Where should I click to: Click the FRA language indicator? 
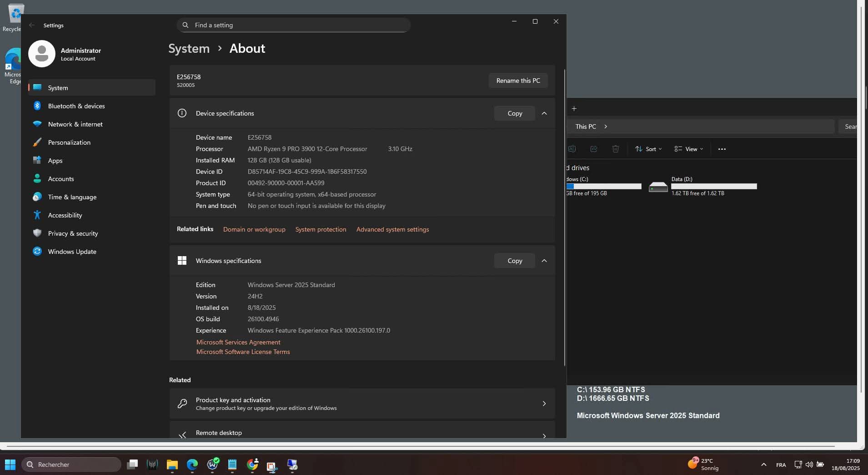point(781,465)
